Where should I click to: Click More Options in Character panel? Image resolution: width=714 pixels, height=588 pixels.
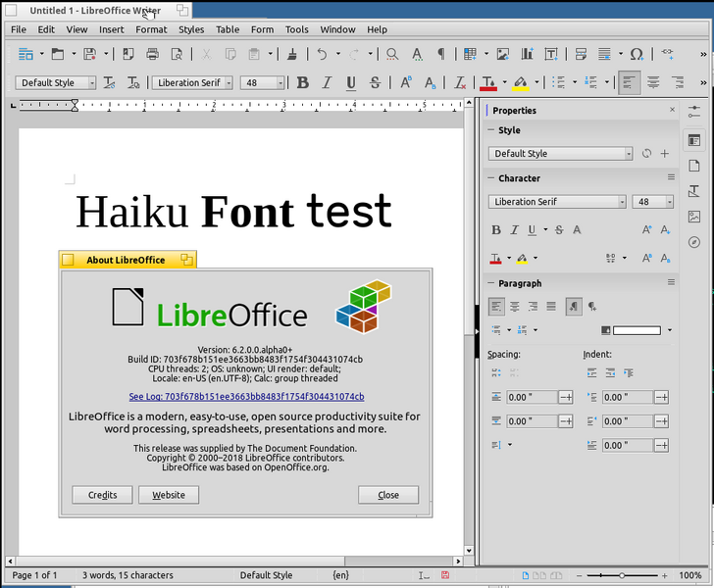click(671, 177)
